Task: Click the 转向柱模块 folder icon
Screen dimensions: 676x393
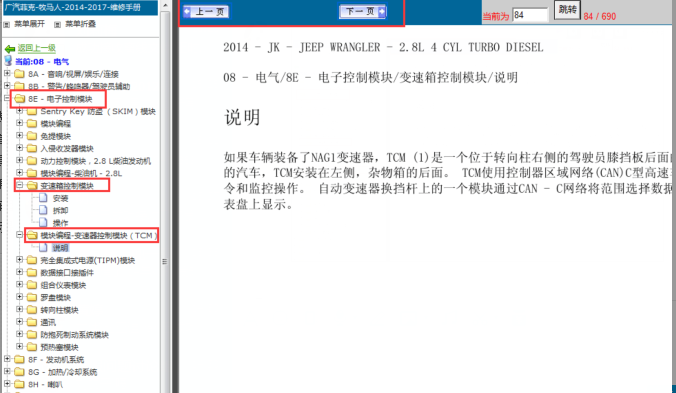Action: pyautogui.click(x=31, y=310)
